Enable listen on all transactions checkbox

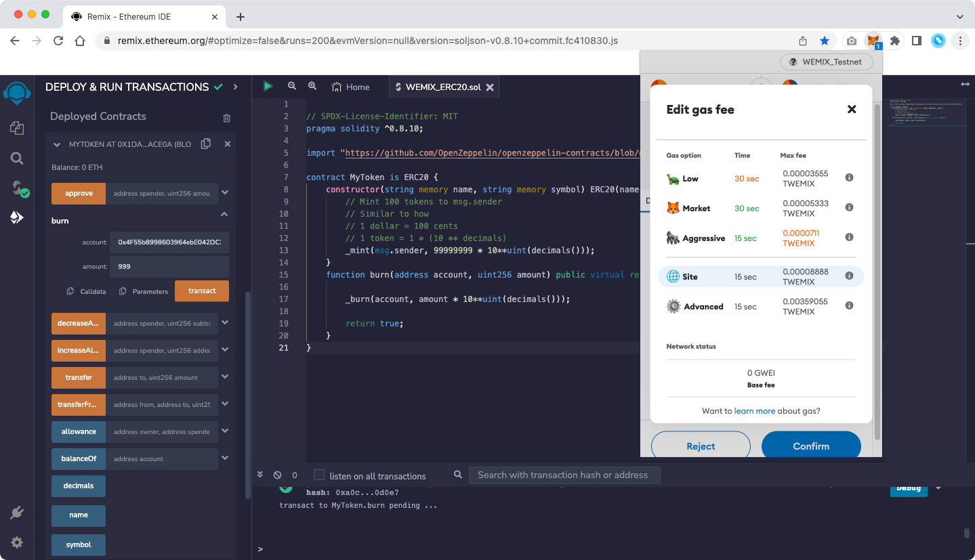pos(319,475)
